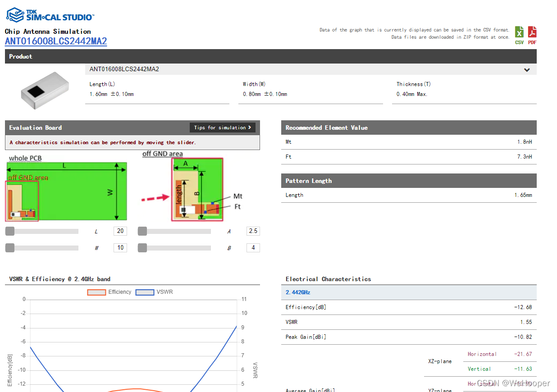
Task: Select the 2.442GHz frequency row
Action: [409, 292]
